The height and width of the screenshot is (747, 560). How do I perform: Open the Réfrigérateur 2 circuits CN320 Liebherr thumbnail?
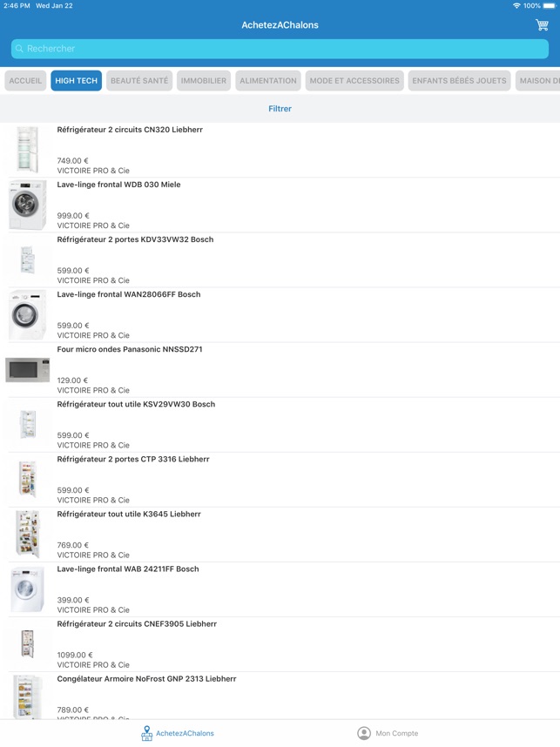tap(28, 150)
